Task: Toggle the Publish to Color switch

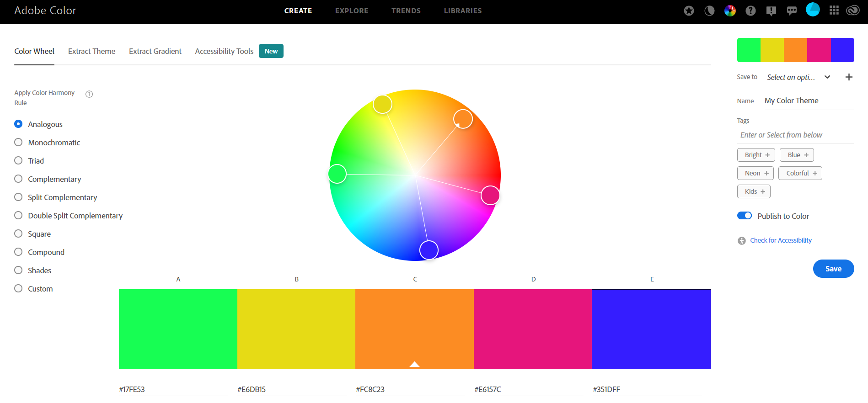Action: pyautogui.click(x=744, y=216)
